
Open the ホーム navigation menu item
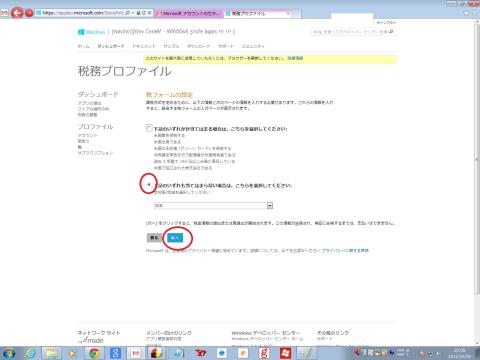84,46
